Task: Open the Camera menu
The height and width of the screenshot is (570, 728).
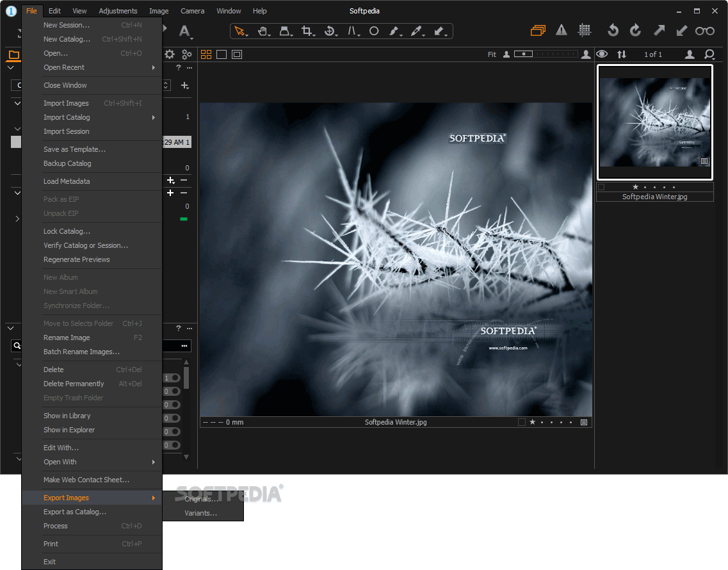Action: (192, 11)
